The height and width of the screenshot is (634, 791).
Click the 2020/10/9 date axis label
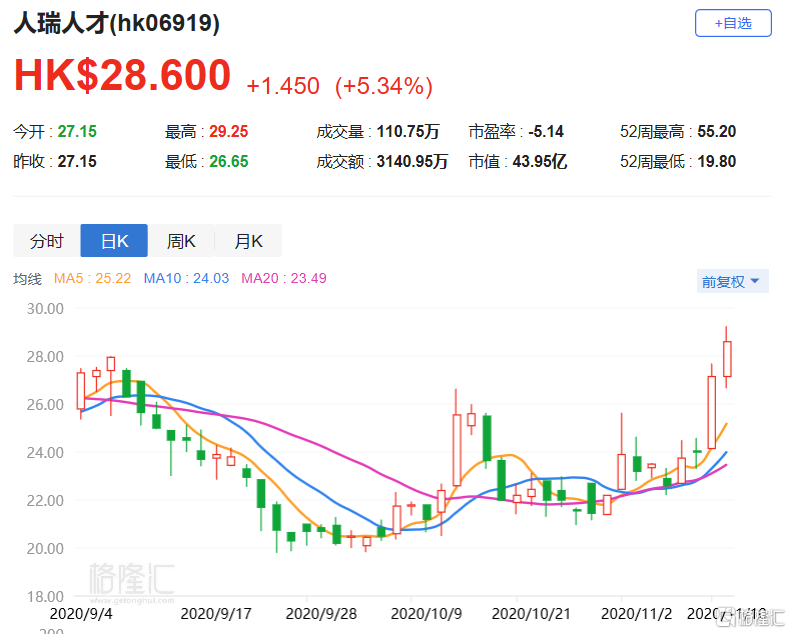pyautogui.click(x=418, y=612)
